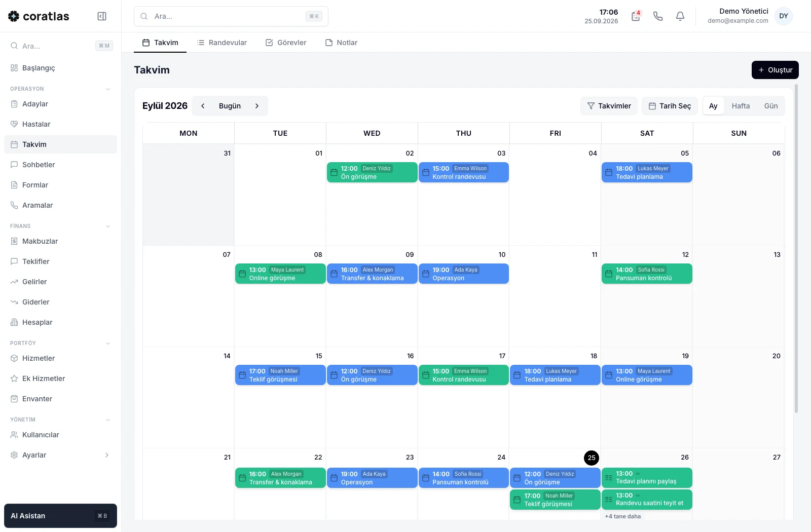The width and height of the screenshot is (811, 532).
Task: Switch calendar to Hafta view
Action: pyautogui.click(x=741, y=106)
